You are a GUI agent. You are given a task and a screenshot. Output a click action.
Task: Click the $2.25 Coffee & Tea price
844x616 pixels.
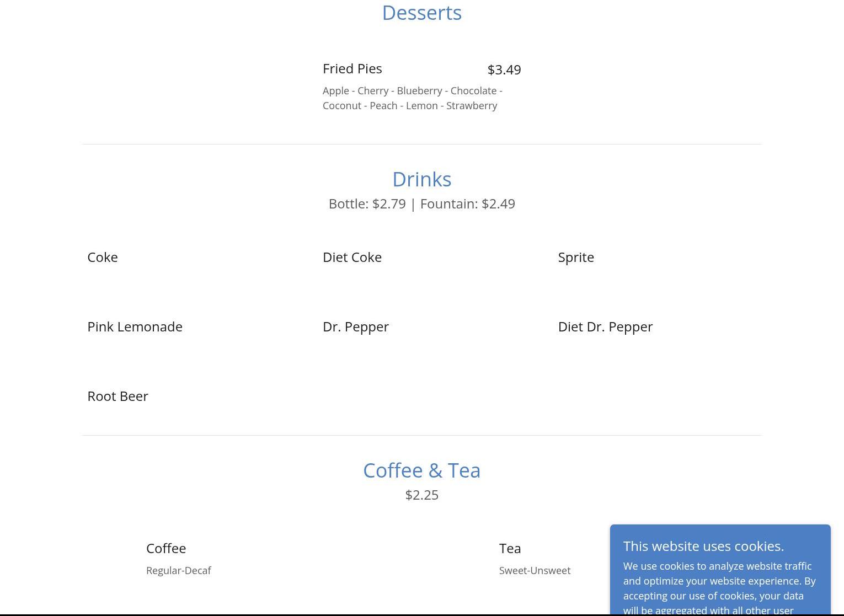click(421, 495)
